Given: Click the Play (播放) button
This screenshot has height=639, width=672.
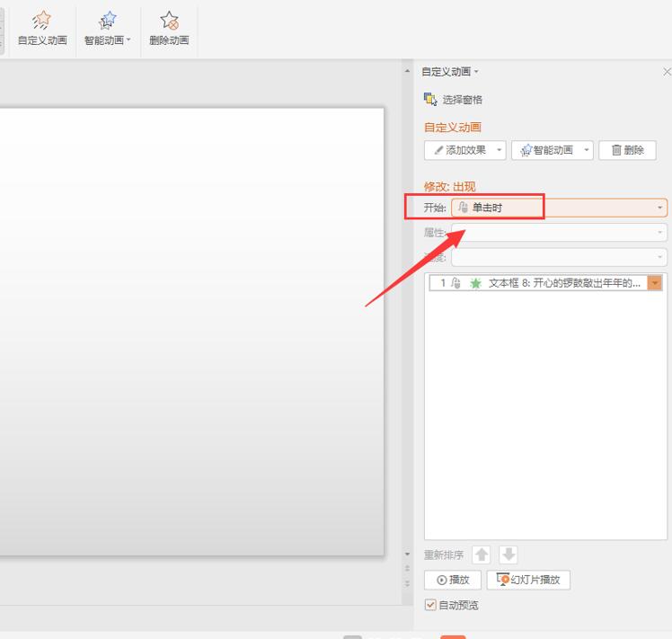Looking at the screenshot, I should pyautogui.click(x=453, y=580).
